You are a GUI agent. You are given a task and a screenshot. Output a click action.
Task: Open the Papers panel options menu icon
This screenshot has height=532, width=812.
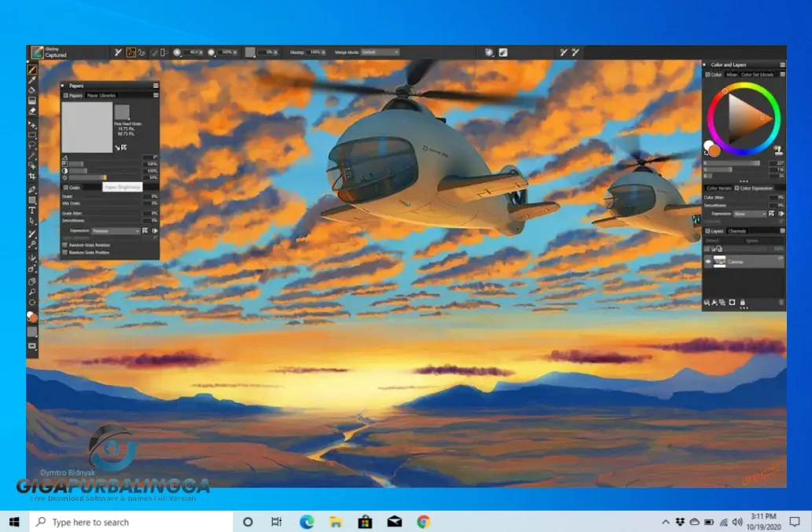(x=155, y=86)
